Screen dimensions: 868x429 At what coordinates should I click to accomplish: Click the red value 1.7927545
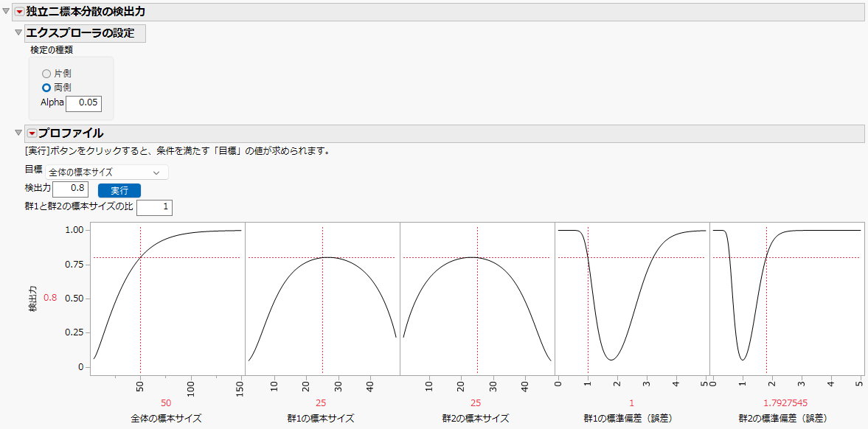point(787,402)
